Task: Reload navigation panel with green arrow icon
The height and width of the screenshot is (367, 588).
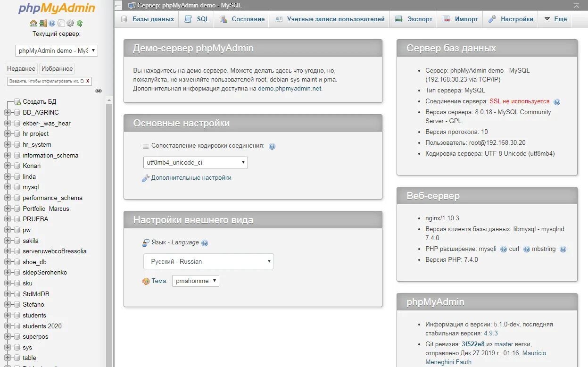Action: (x=80, y=23)
